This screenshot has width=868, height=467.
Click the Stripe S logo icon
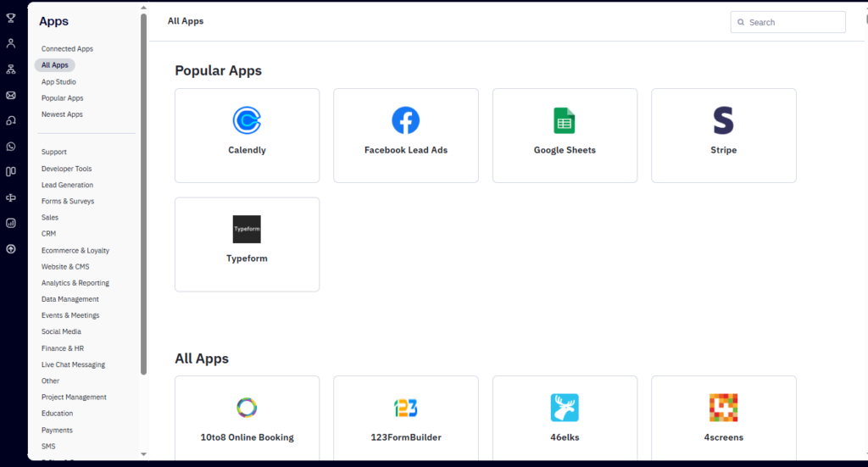[724, 120]
